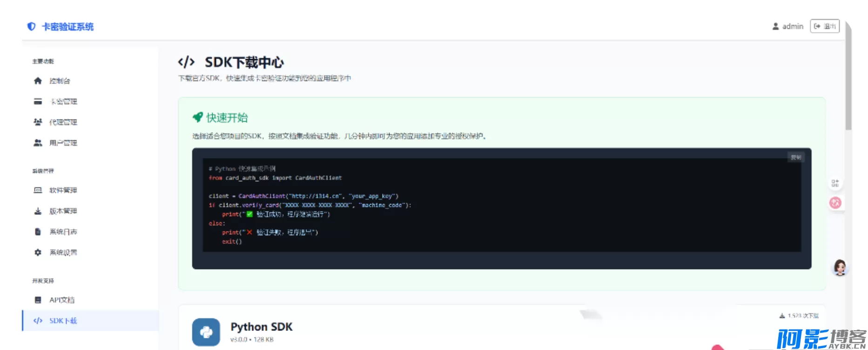
Task: Click the file icon for 系统日志
Action: (x=38, y=231)
